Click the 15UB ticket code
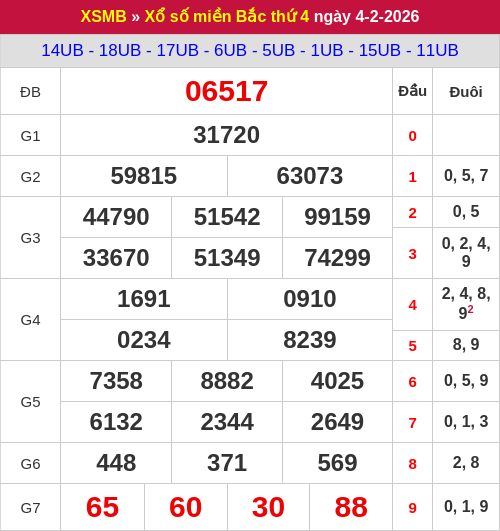Image resolution: width=500 pixels, height=531 pixels. click(380, 50)
